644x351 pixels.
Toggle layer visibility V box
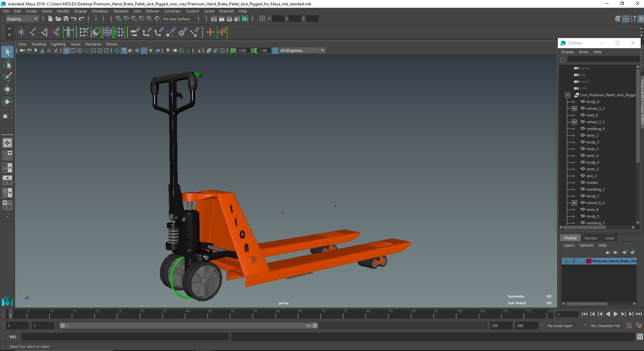tap(566, 261)
